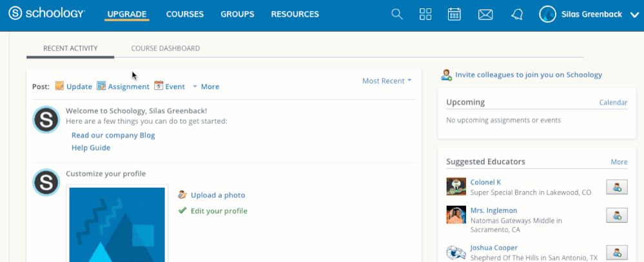Image resolution: width=644 pixels, height=262 pixels.
Task: Click the 'Upcoming' heading
Action: 465,102
